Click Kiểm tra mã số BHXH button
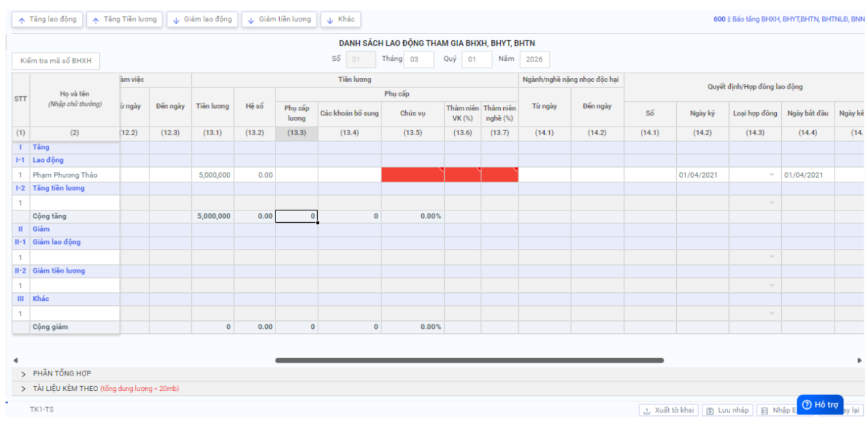The width and height of the screenshot is (868, 422). pos(56,61)
